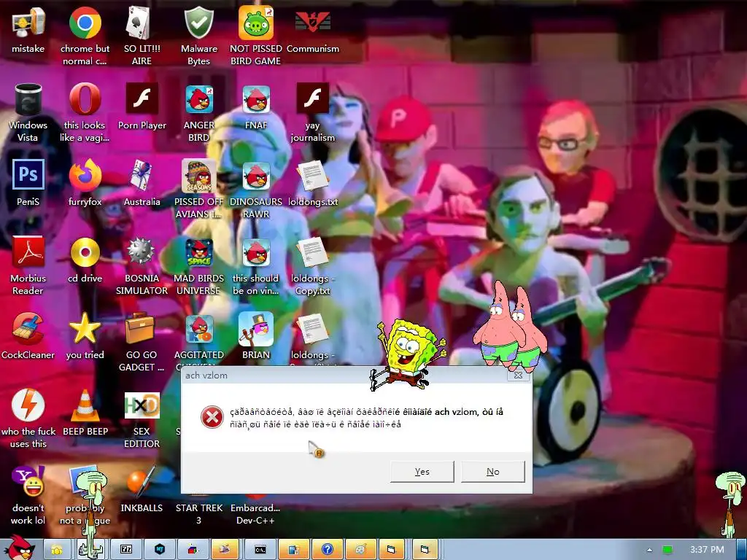
Task: Select the 'yay journalism' Flash icon
Action: tap(312, 99)
